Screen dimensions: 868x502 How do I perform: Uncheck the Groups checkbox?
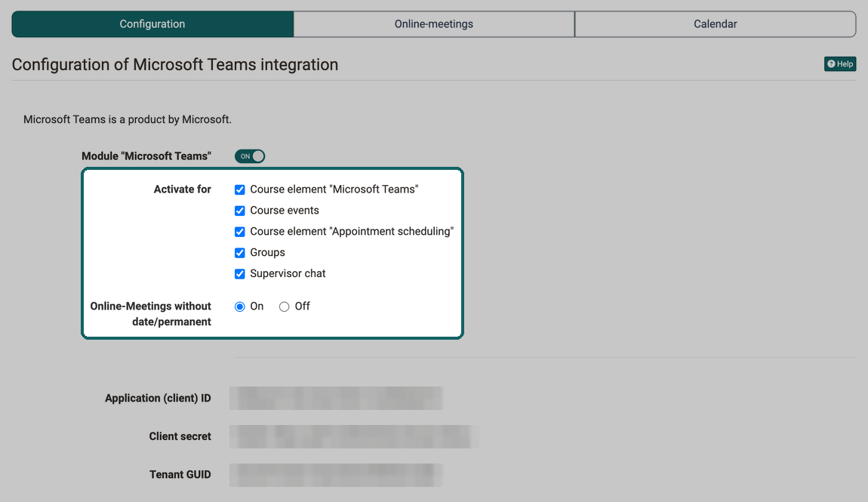(x=240, y=253)
